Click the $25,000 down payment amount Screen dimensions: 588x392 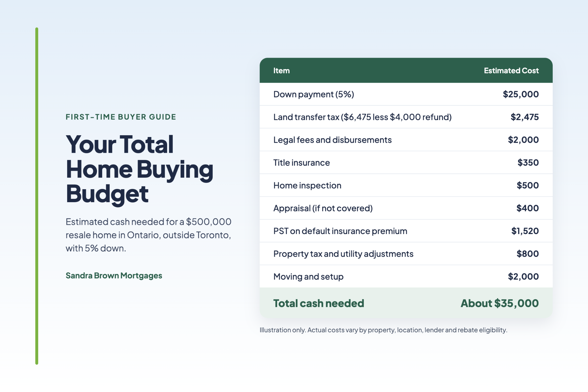521,94
